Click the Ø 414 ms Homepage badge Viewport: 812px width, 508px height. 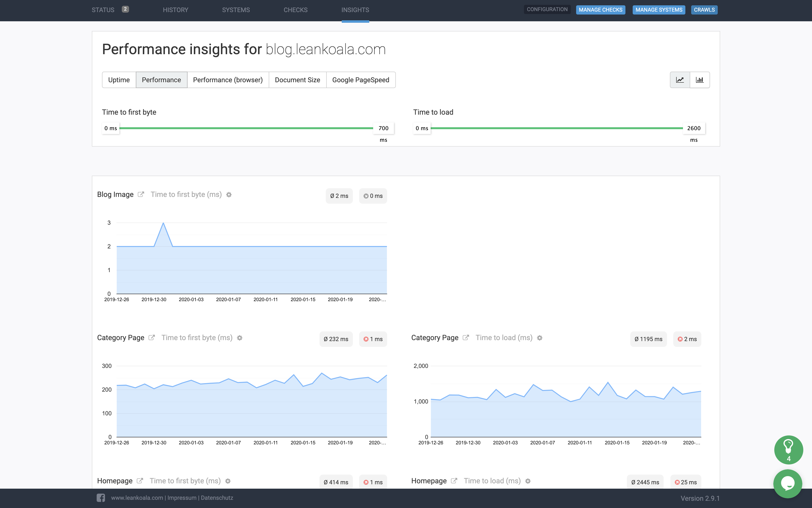(336, 482)
